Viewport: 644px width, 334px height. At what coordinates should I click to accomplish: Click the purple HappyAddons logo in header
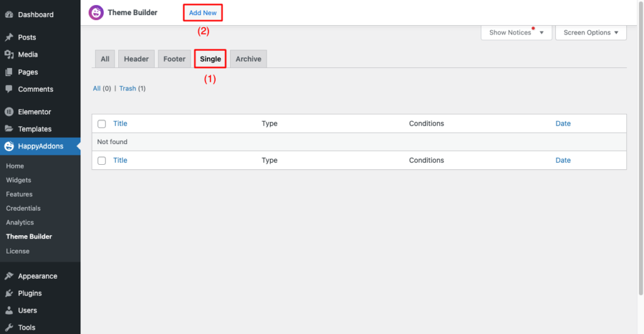(96, 13)
